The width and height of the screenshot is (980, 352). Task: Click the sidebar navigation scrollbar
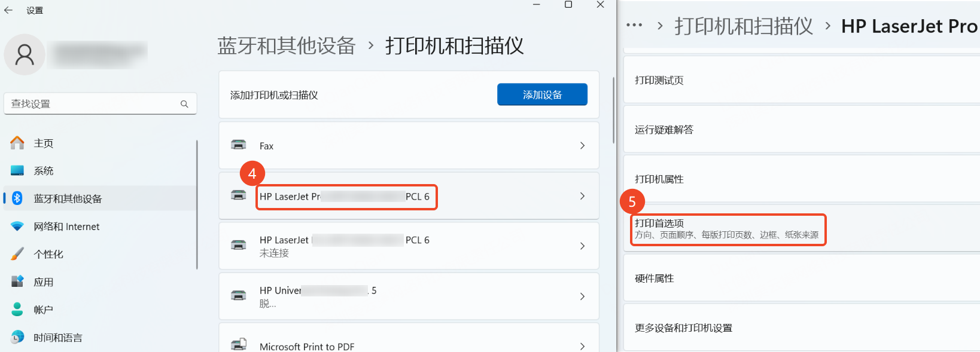tap(197, 204)
